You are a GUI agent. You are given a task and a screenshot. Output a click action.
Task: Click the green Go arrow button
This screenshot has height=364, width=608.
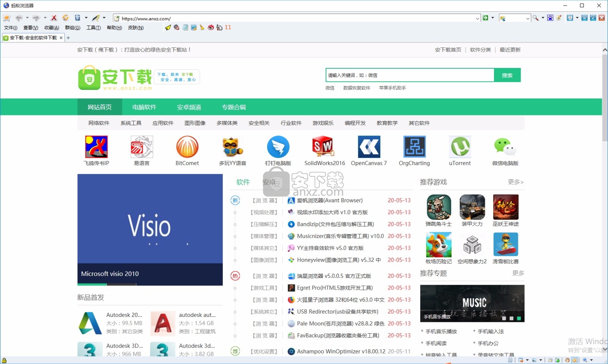pyautogui.click(x=485, y=18)
